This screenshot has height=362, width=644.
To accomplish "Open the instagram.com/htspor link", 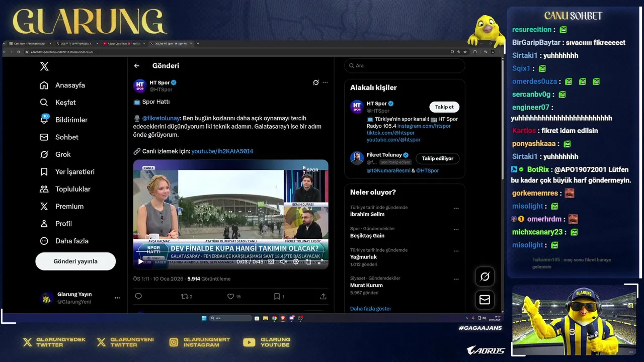I will click(x=424, y=126).
